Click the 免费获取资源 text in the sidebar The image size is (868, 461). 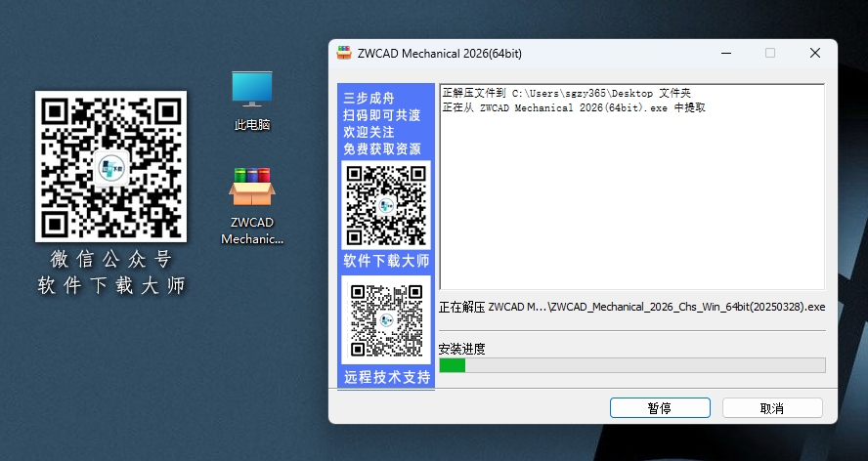pyautogui.click(x=382, y=148)
